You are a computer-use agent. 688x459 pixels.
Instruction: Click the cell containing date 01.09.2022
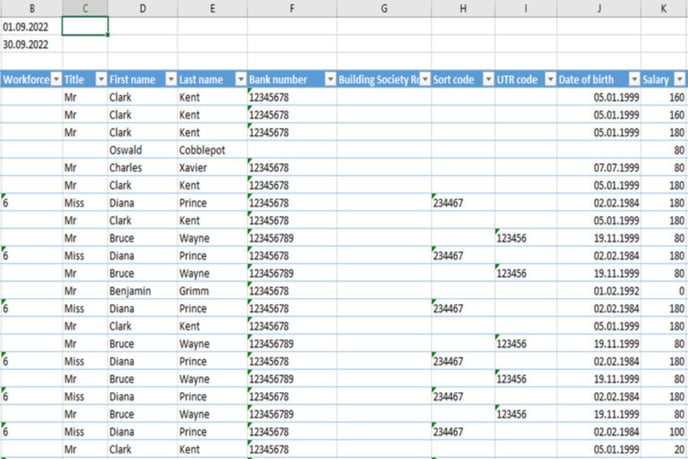(32, 27)
